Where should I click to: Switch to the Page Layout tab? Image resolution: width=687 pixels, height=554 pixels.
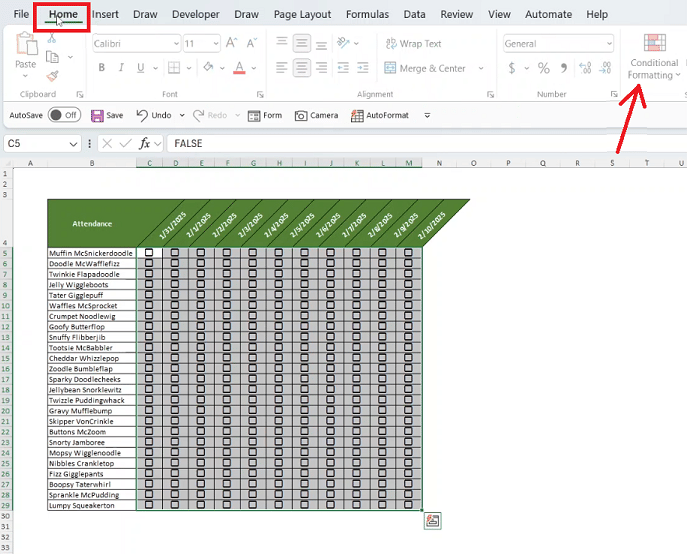coord(302,14)
